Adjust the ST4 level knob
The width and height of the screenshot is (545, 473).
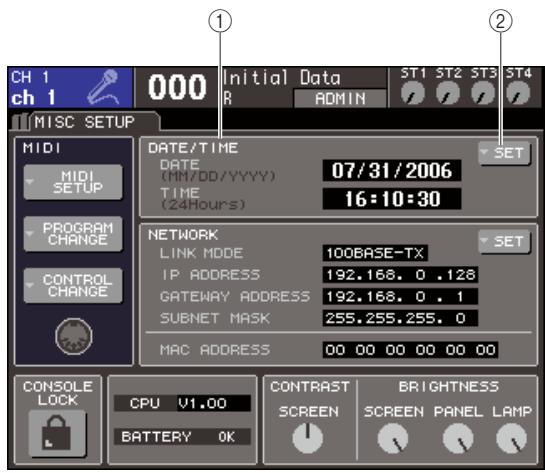(518, 93)
